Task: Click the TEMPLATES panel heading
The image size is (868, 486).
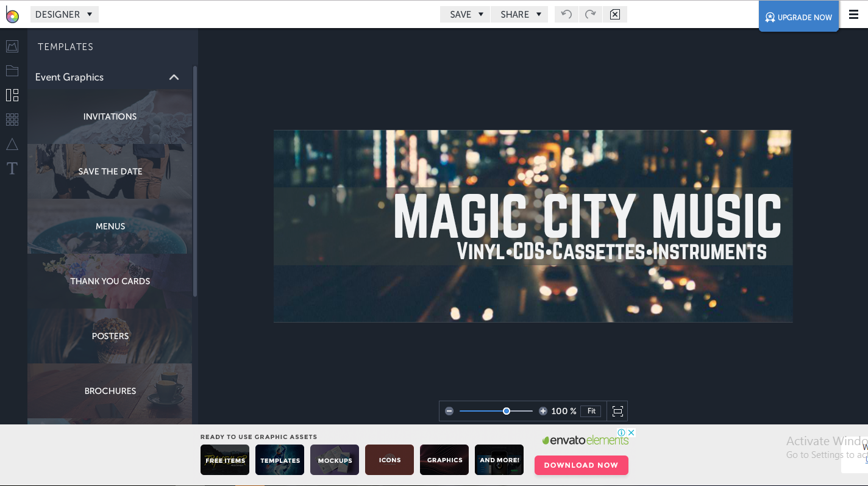Action: point(65,46)
